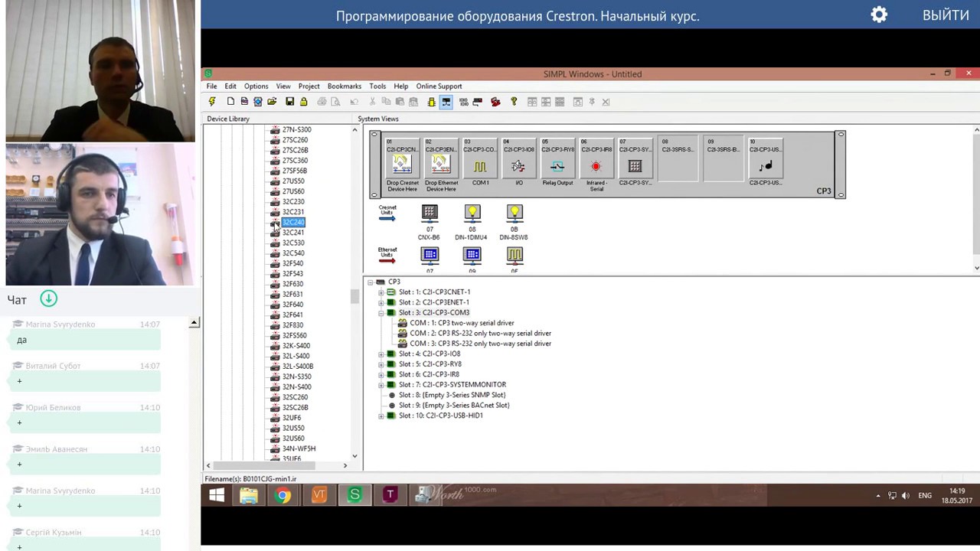Select Slot : 9: Empty BACnet Slot row
Image resolution: width=980 pixels, height=551 pixels.
[x=454, y=406]
